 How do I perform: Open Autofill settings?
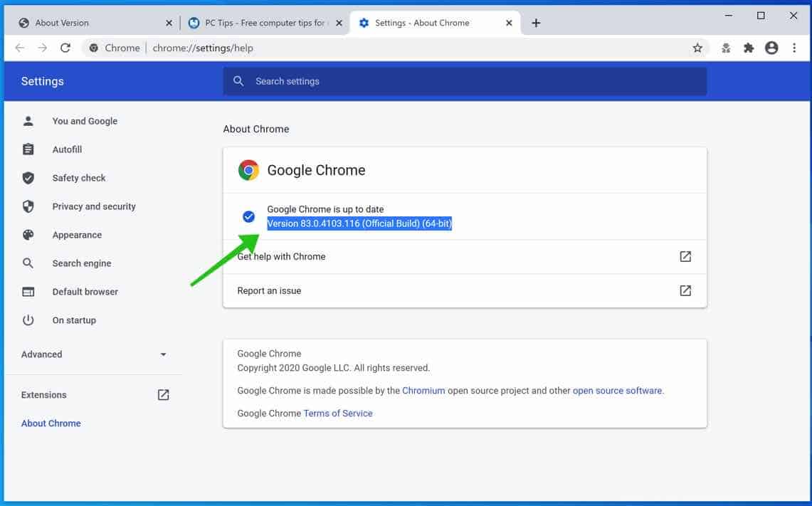pos(68,149)
